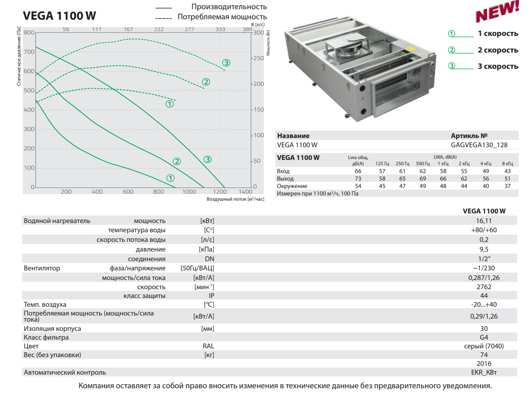The height and width of the screenshot is (397, 532).
Task: Click the "125 Гц" column header
Action: pyautogui.click(x=382, y=163)
